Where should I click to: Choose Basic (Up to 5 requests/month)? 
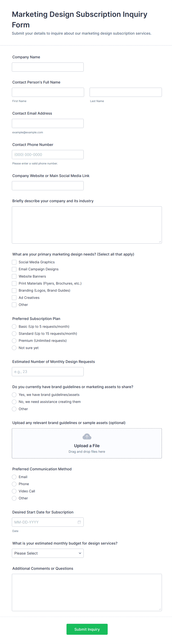pyautogui.click(x=14, y=326)
